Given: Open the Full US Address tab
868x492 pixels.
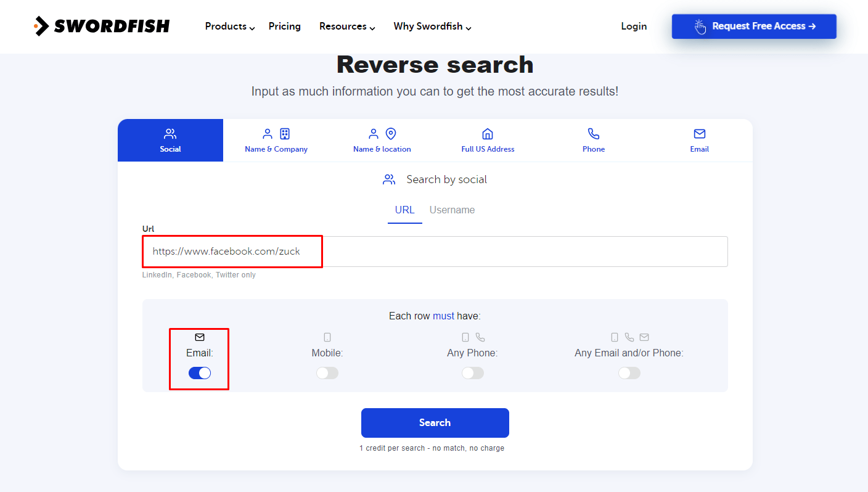Looking at the screenshot, I should pyautogui.click(x=488, y=141).
